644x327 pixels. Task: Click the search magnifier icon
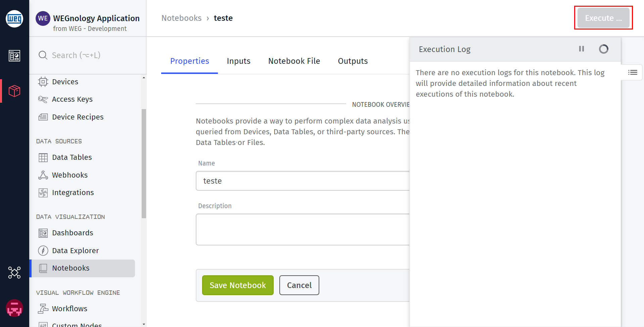click(x=43, y=55)
